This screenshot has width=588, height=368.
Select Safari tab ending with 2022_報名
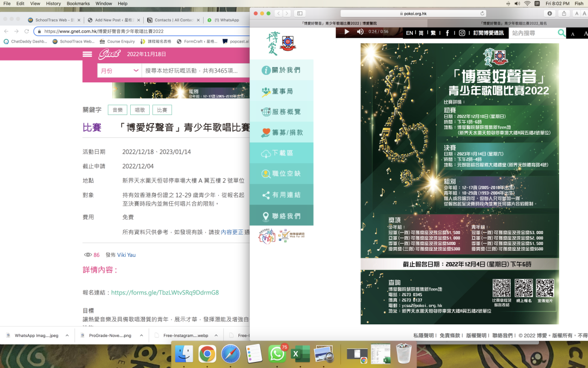point(513,23)
